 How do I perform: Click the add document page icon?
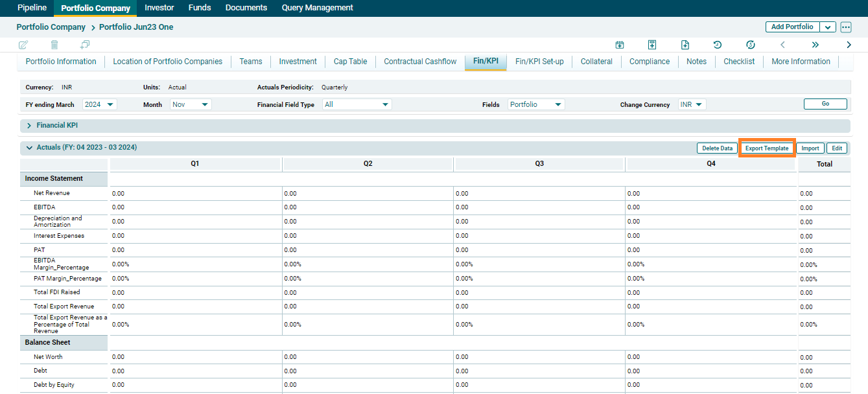[685, 45]
